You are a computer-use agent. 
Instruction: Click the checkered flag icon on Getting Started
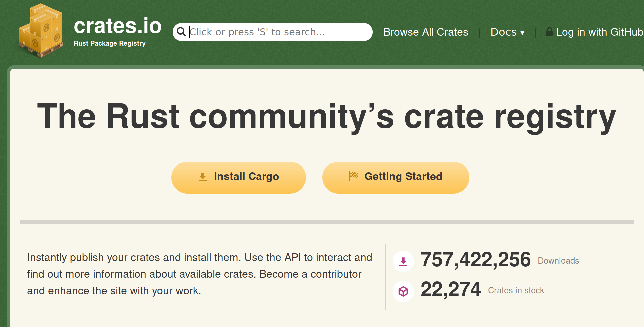click(353, 176)
